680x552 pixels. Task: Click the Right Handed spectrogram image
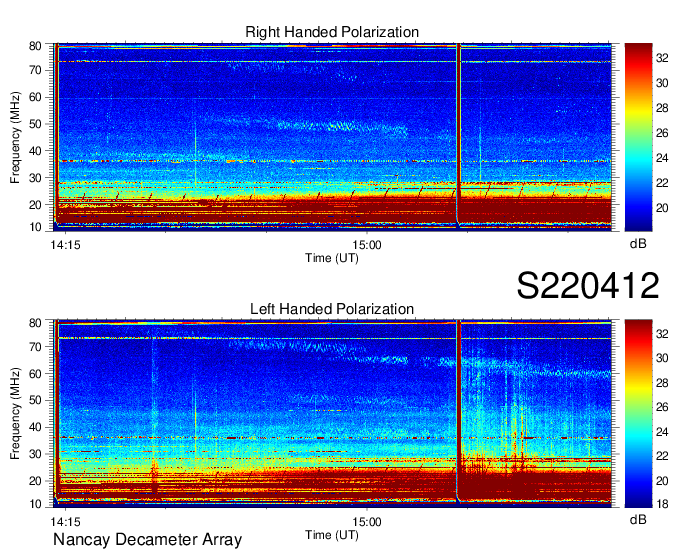click(x=332, y=137)
